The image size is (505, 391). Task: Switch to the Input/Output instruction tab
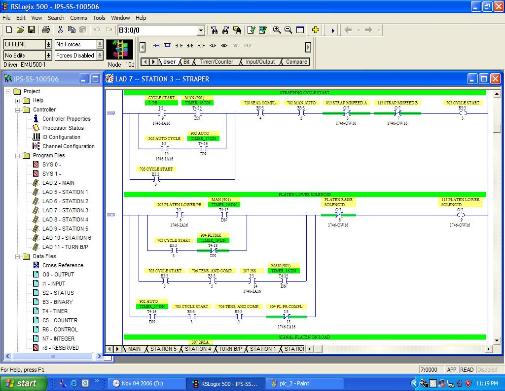click(x=260, y=62)
